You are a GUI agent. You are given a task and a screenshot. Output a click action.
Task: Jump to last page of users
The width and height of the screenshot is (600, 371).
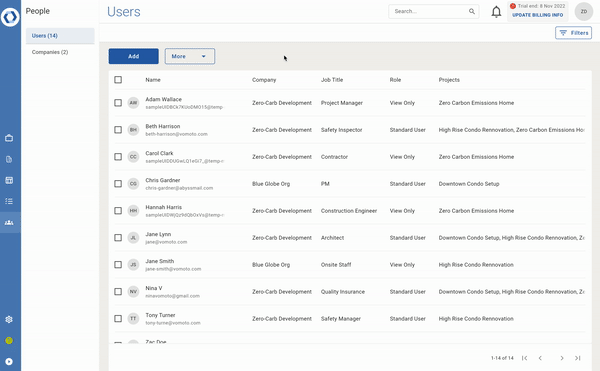pyautogui.click(x=577, y=358)
